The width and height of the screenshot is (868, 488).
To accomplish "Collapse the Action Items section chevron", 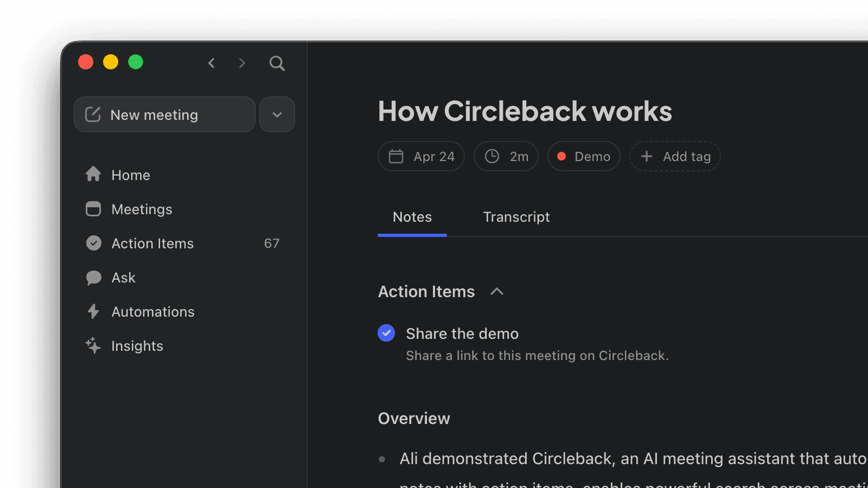I will click(497, 292).
